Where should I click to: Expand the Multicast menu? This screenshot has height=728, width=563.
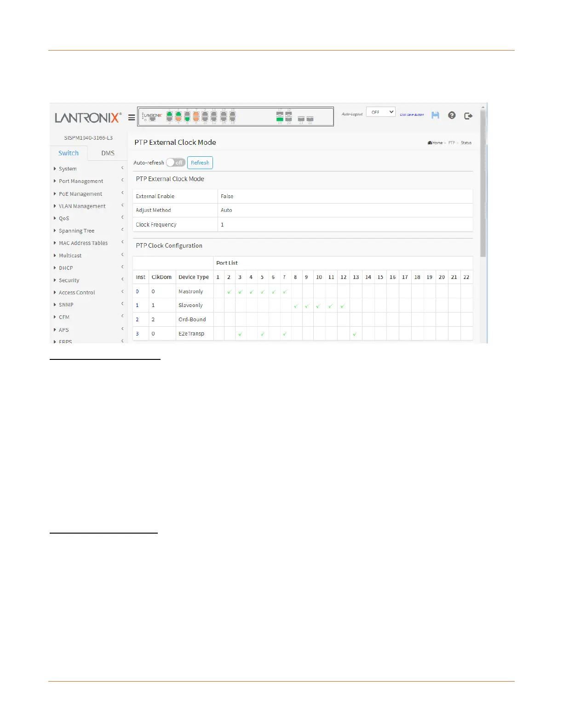point(88,256)
